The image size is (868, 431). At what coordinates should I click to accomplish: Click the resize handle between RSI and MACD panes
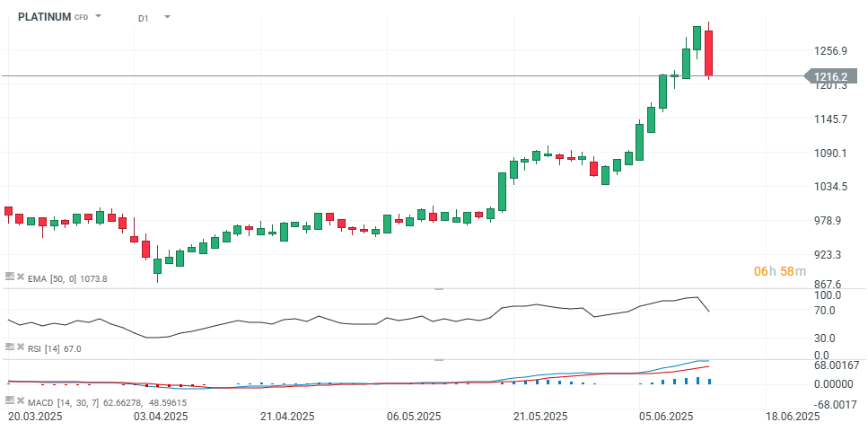coord(439,359)
